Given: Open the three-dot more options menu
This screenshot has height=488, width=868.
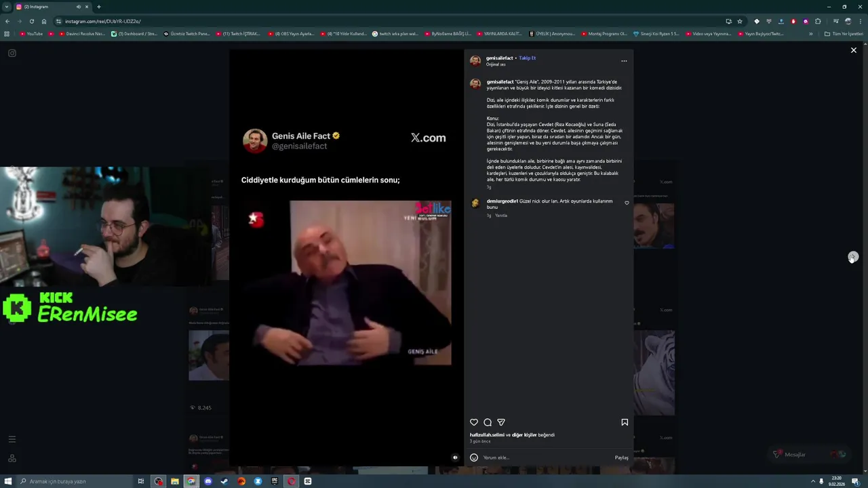Looking at the screenshot, I should pos(624,61).
